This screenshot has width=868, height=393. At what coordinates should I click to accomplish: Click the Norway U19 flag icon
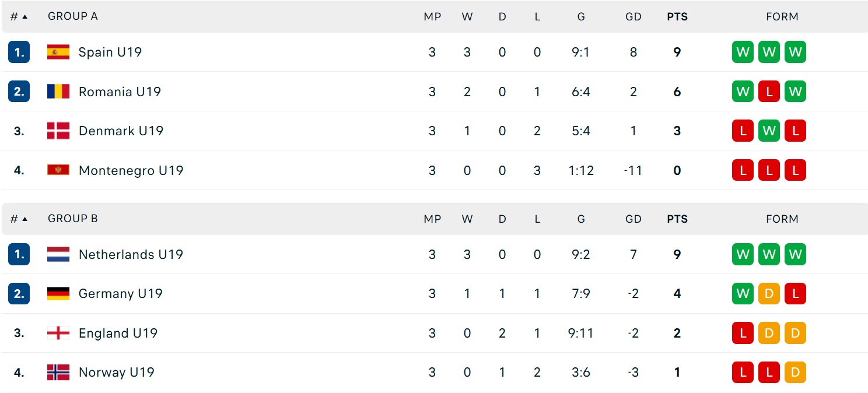pos(58,372)
